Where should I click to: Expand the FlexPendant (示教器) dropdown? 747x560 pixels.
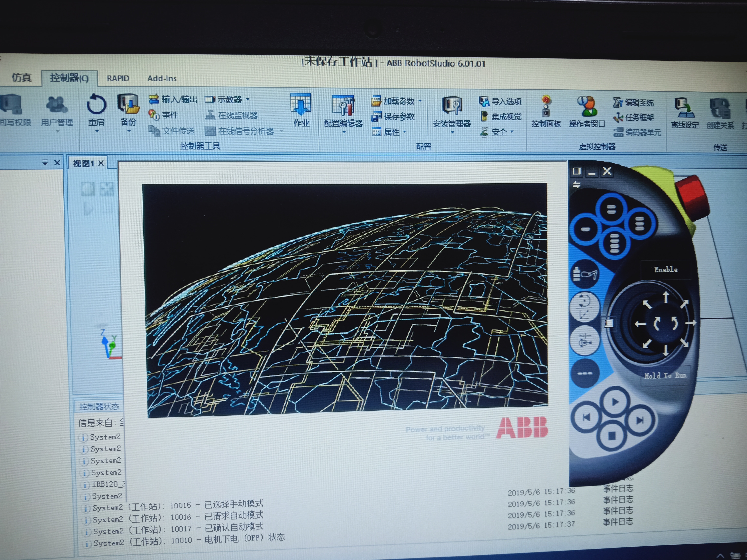tap(248, 99)
